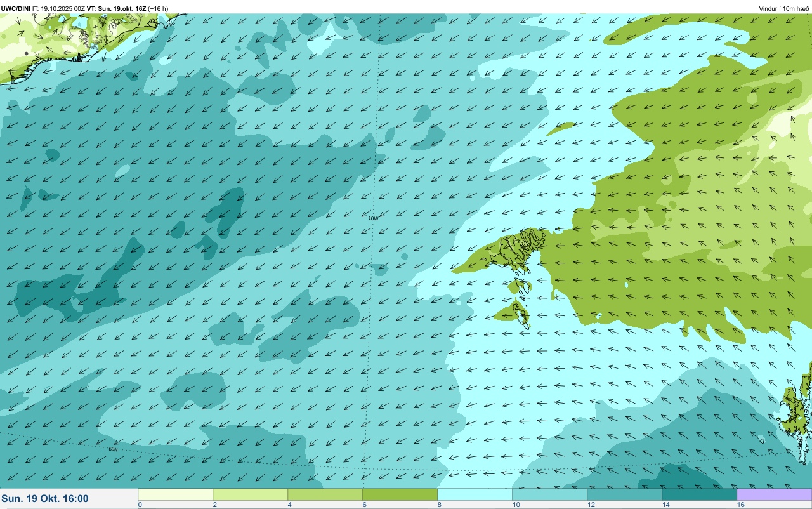Click the '10W' longitude label on map

[x=374, y=218]
